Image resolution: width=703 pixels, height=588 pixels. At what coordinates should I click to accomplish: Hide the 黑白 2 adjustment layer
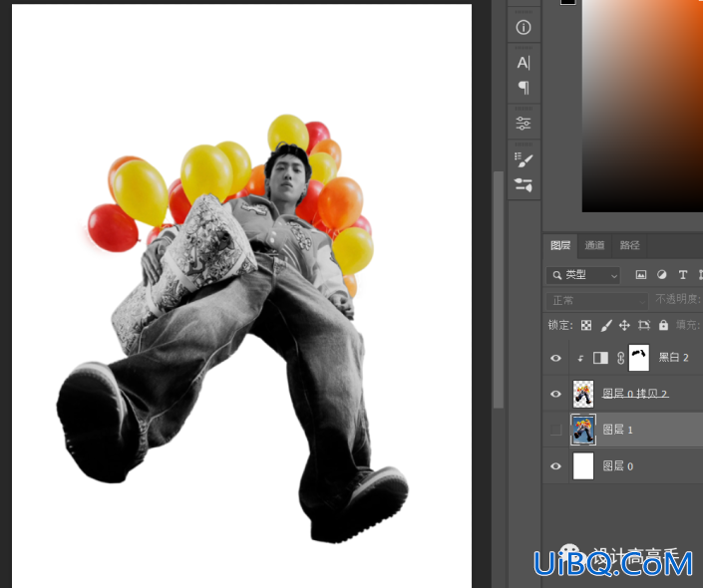coord(555,358)
